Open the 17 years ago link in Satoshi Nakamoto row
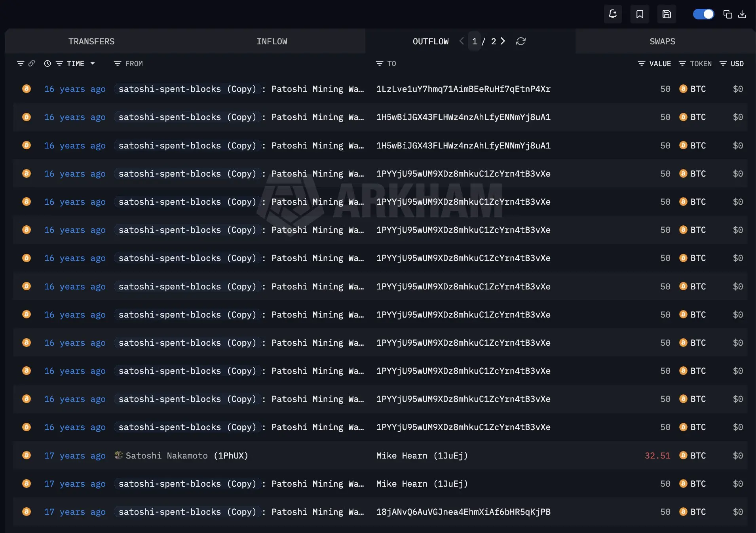Image resolution: width=756 pixels, height=533 pixels. pos(75,455)
